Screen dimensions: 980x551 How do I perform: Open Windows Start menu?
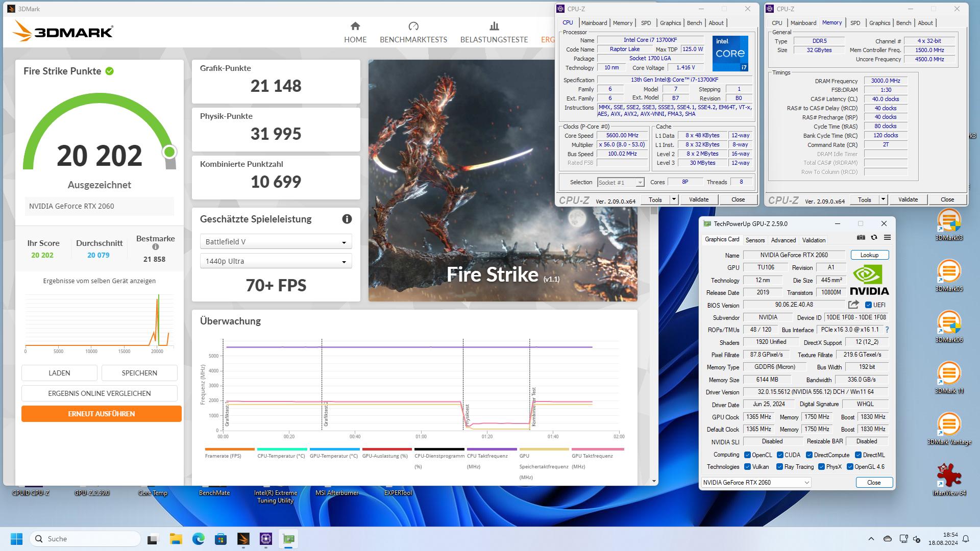coord(16,539)
